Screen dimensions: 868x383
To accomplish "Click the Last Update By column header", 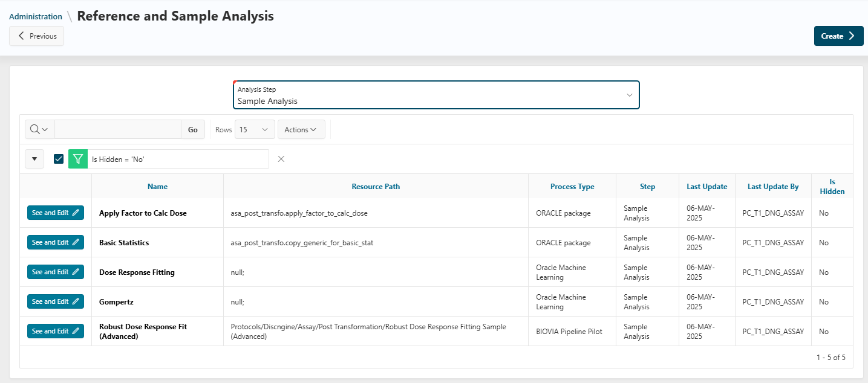I will click(773, 187).
